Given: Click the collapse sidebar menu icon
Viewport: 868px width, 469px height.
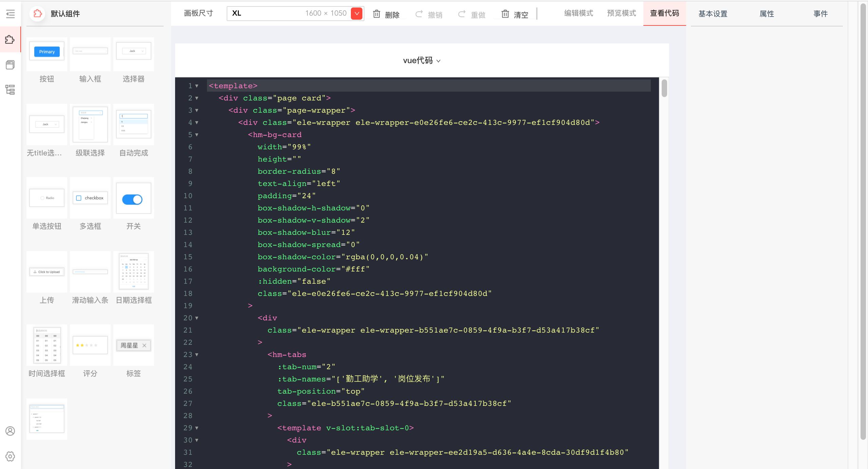Looking at the screenshot, I should click(x=11, y=14).
